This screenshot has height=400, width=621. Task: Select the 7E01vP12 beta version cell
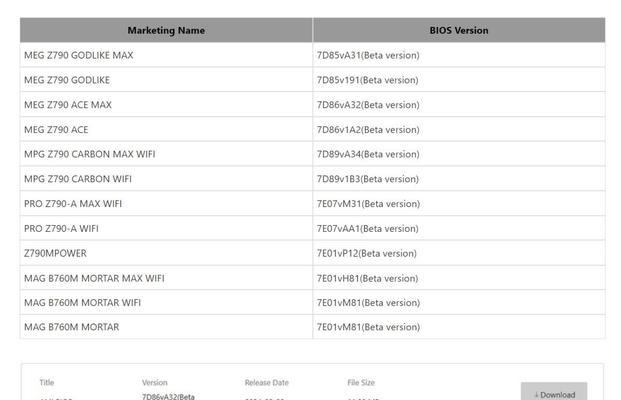click(x=459, y=253)
